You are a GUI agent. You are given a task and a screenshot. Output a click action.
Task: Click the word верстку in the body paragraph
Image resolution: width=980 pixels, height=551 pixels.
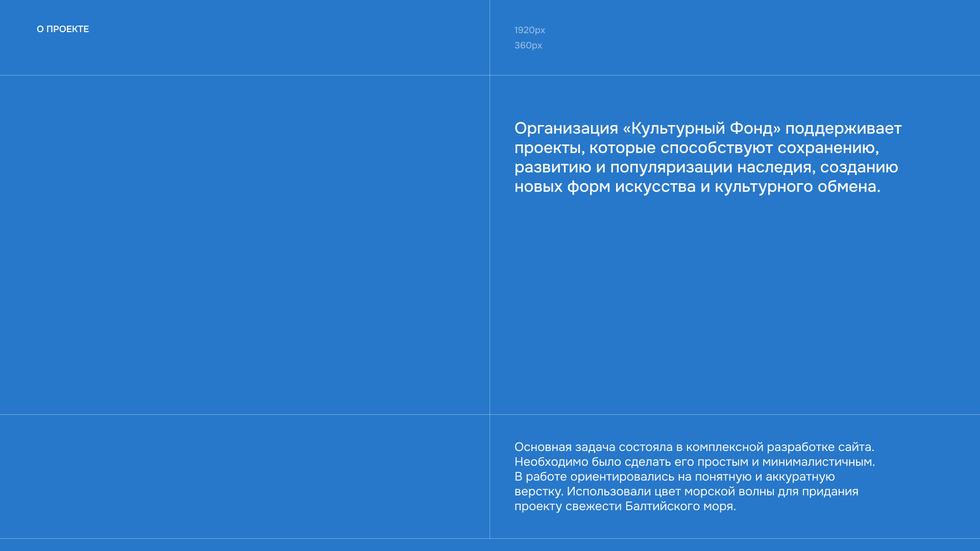537,491
